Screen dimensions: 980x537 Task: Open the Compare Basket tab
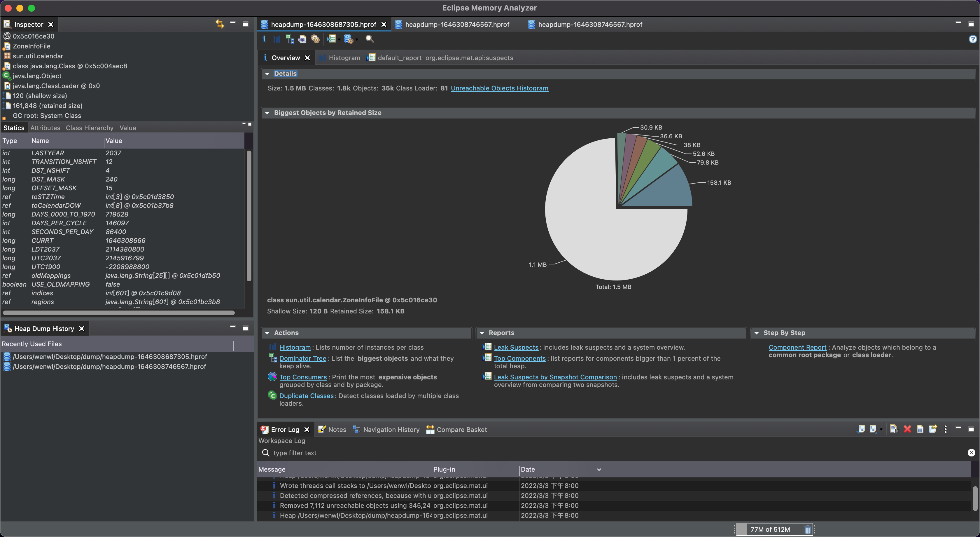pyautogui.click(x=456, y=429)
